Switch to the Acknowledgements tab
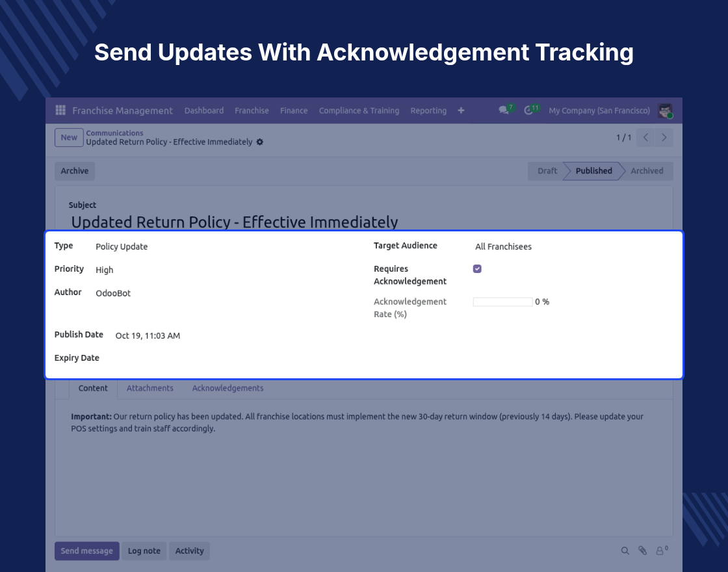728x572 pixels. [x=227, y=388]
